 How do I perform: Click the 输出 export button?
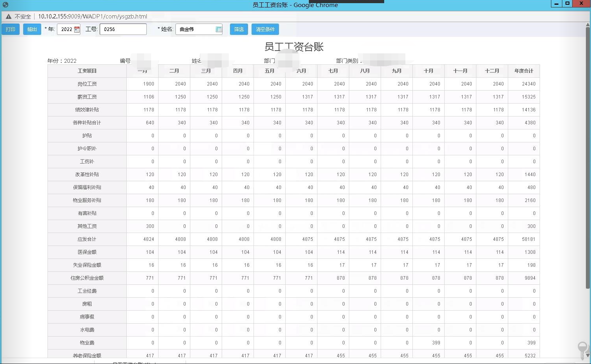(32, 29)
